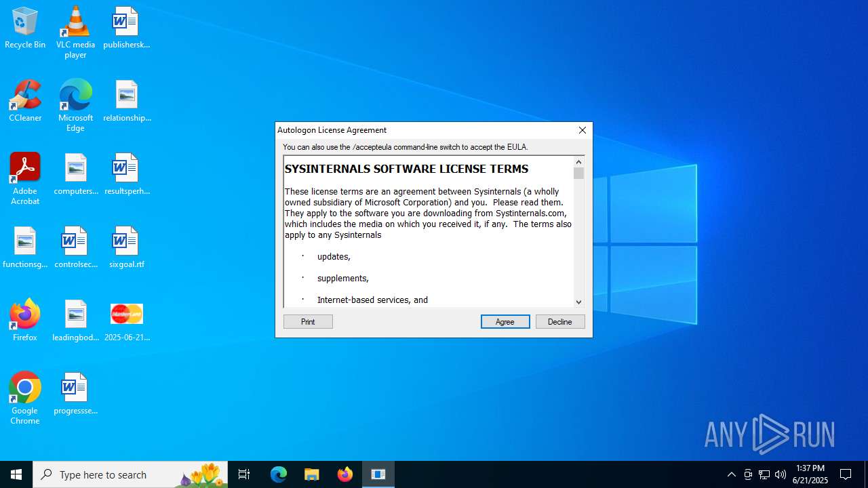Open the Action Center notifications icon

click(846, 474)
